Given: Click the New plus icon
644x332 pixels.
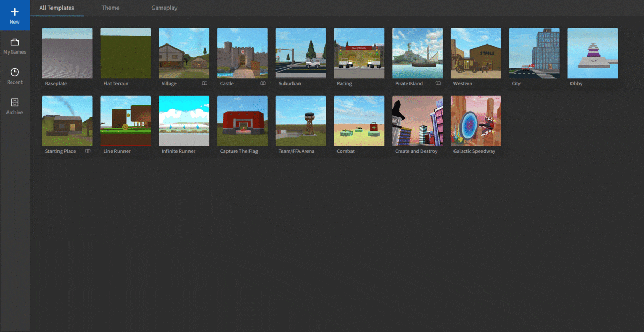Looking at the screenshot, I should [14, 11].
